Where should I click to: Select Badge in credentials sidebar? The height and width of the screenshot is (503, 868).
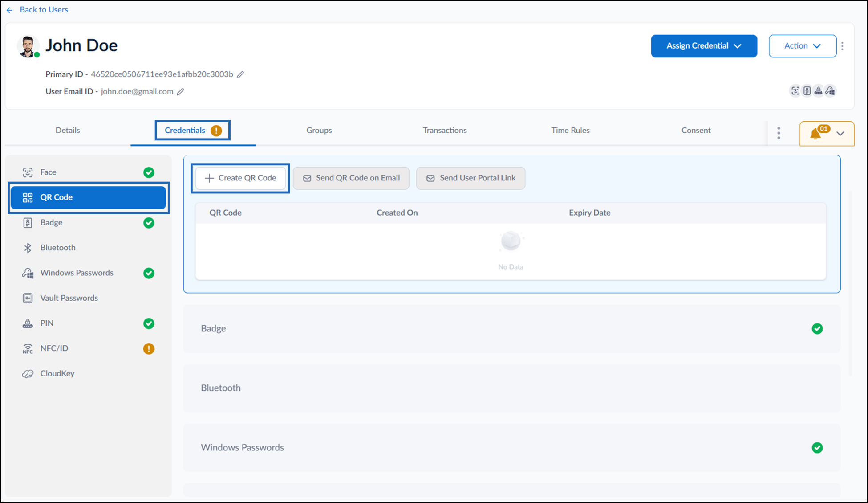[x=88, y=222]
